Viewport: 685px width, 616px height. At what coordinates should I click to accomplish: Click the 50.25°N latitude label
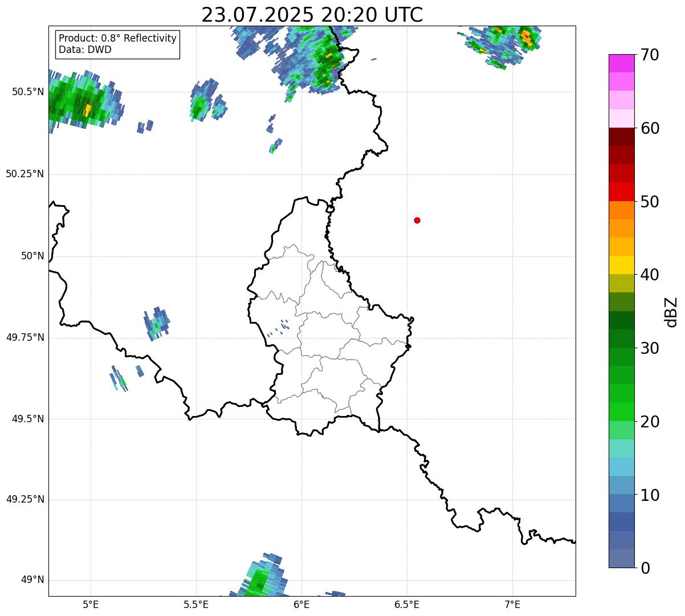tap(25, 174)
